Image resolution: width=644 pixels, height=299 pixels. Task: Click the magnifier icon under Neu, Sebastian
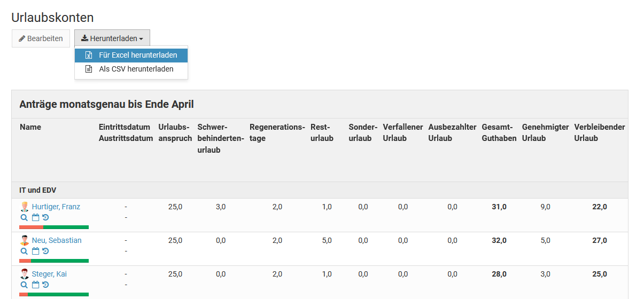pyautogui.click(x=24, y=251)
